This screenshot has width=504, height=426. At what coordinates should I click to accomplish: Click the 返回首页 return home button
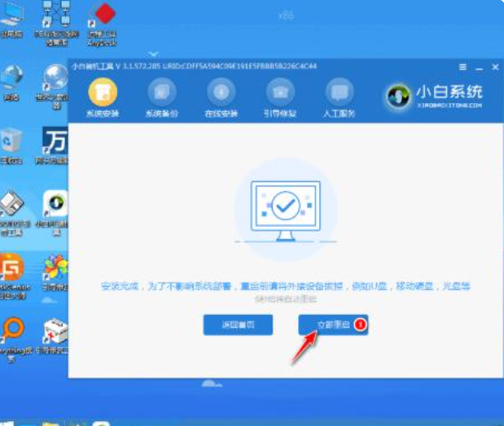tap(238, 325)
